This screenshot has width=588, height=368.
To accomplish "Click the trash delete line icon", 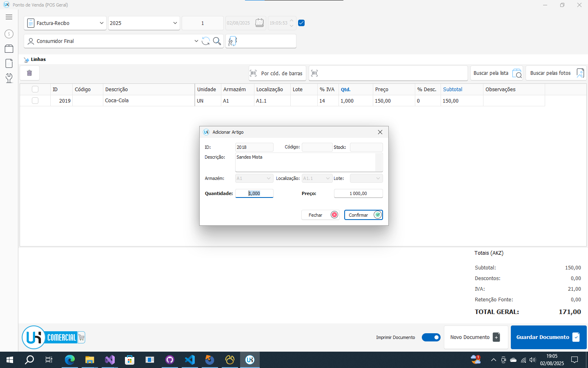I will [29, 73].
